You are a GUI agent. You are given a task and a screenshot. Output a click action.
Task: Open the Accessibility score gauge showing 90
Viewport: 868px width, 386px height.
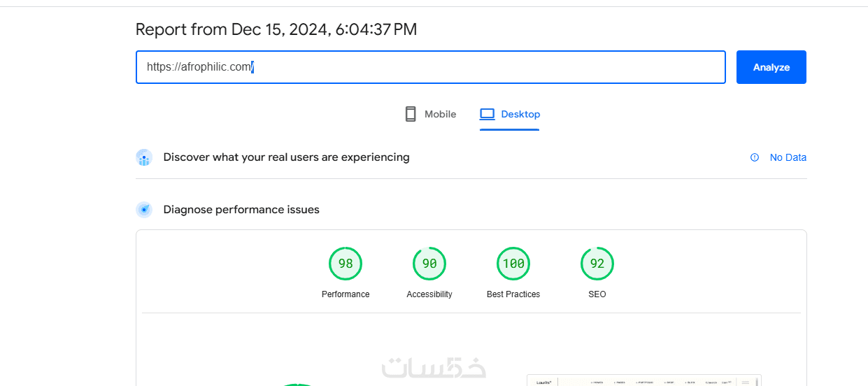tap(429, 264)
